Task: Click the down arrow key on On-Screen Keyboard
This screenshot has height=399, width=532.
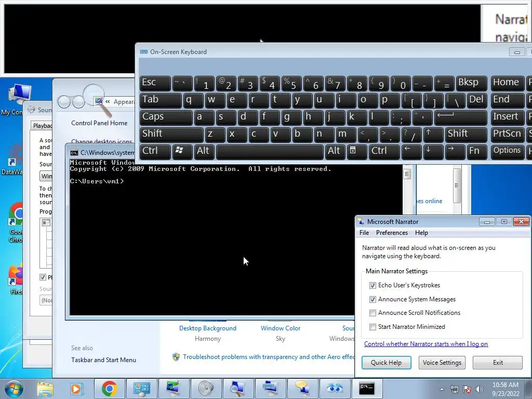Action: pyautogui.click(x=433, y=151)
